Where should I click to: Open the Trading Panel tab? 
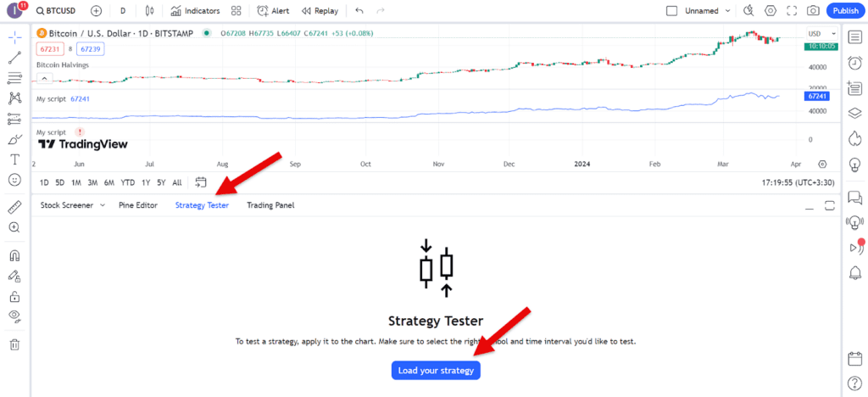tap(270, 205)
